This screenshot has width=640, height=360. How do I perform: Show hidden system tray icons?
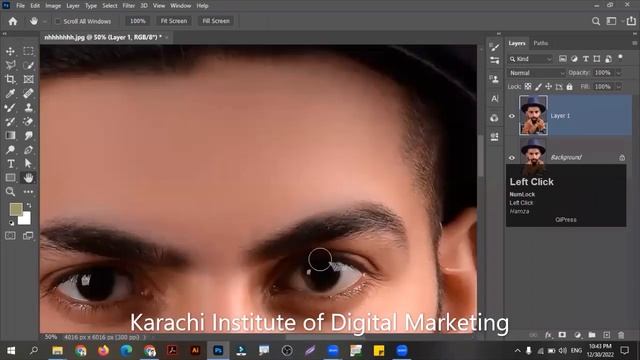pyautogui.click(x=517, y=351)
